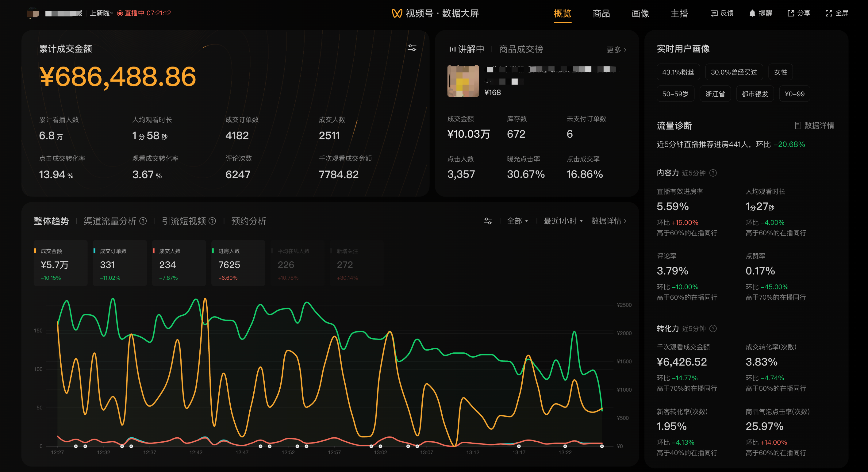The image size is (868, 472).
Task: Open settings icon in 累计成交金额 card
Action: [412, 48]
